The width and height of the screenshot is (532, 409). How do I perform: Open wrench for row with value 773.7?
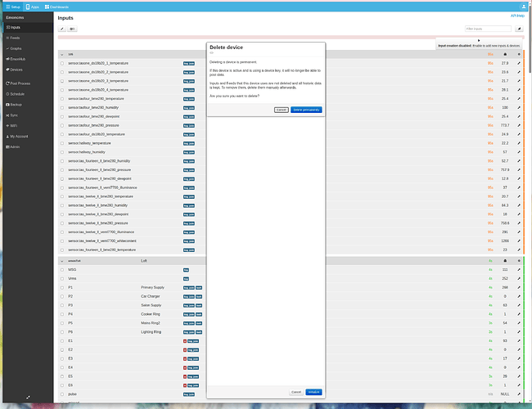click(519, 125)
